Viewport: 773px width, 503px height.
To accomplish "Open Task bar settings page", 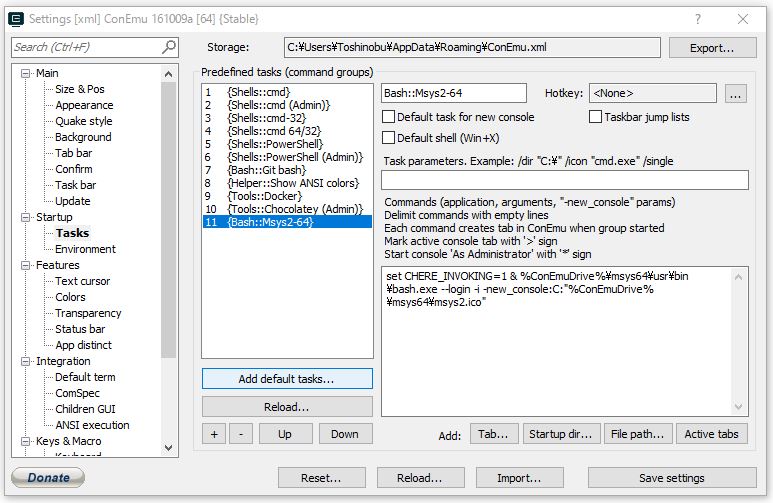I will click(x=75, y=185).
